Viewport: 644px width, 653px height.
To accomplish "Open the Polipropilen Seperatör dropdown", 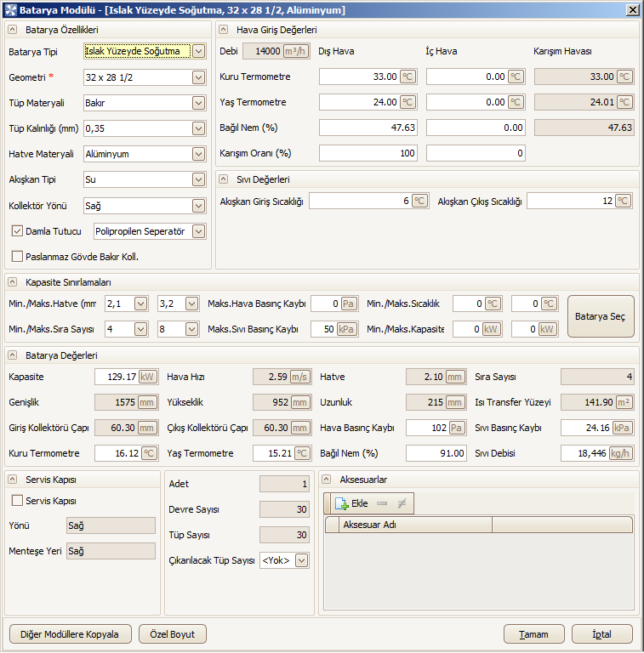I will point(199,231).
